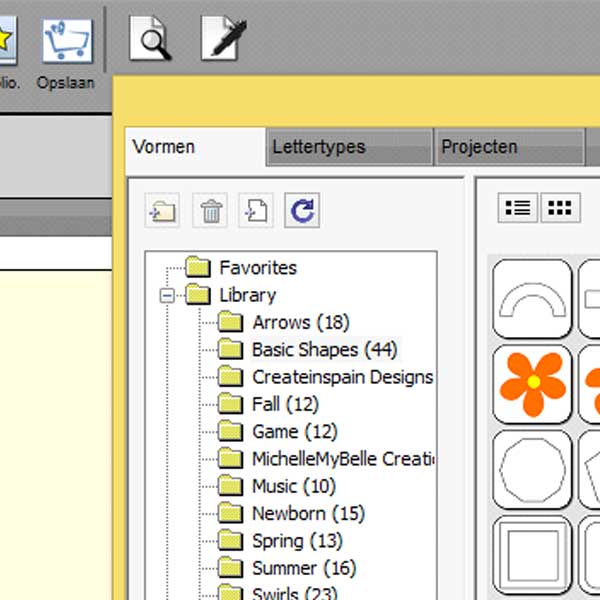Open the Music (10) folder

pyautogui.click(x=277, y=486)
